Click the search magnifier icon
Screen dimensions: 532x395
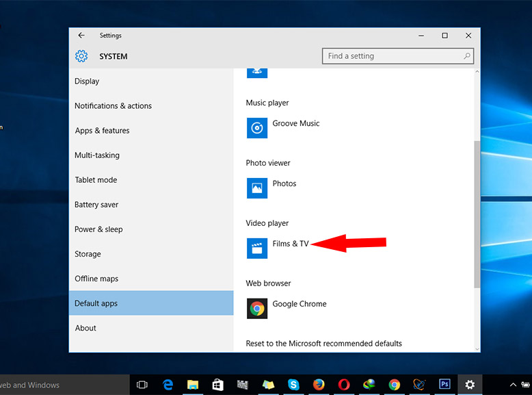pos(467,56)
